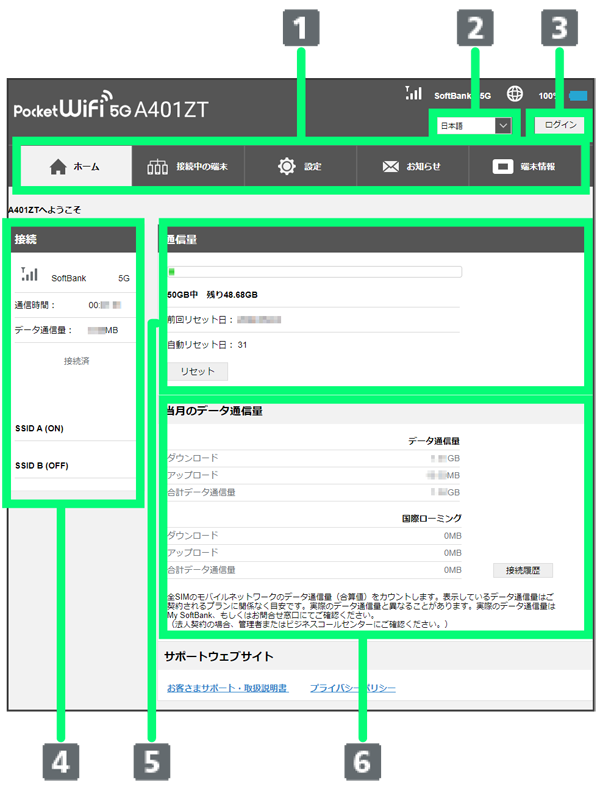This screenshot has width=600, height=787.
Task: Click the connected devices network icon
Action: pyautogui.click(x=157, y=167)
